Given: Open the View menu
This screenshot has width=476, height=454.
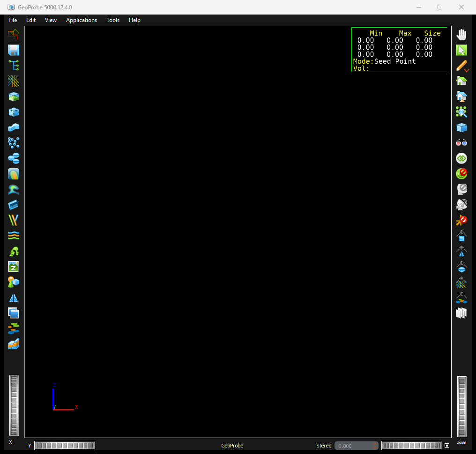Looking at the screenshot, I should 51,20.
